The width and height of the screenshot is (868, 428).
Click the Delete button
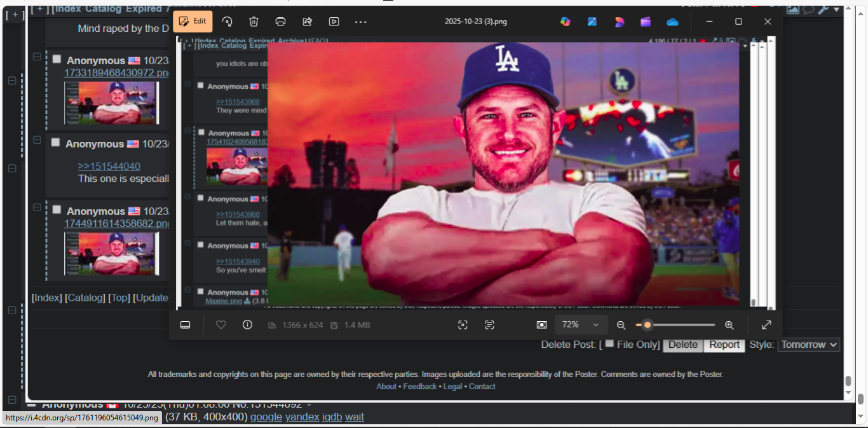pyautogui.click(x=683, y=345)
